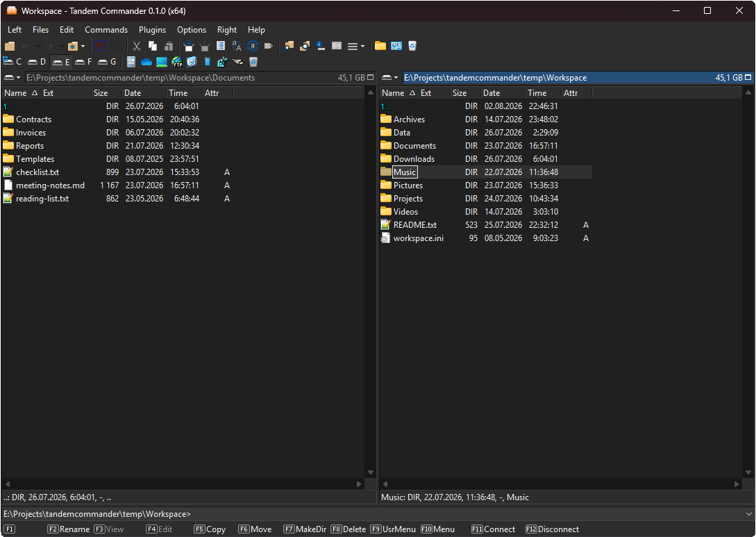Click the F7 MakeDir button
This screenshot has width=756, height=537.
coord(305,529)
